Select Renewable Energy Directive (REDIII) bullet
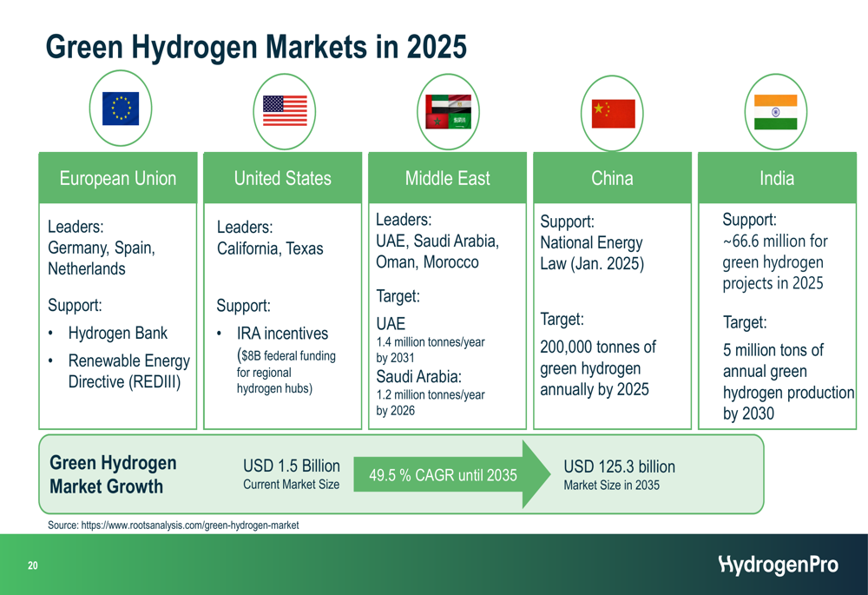The image size is (868, 595). 129,371
